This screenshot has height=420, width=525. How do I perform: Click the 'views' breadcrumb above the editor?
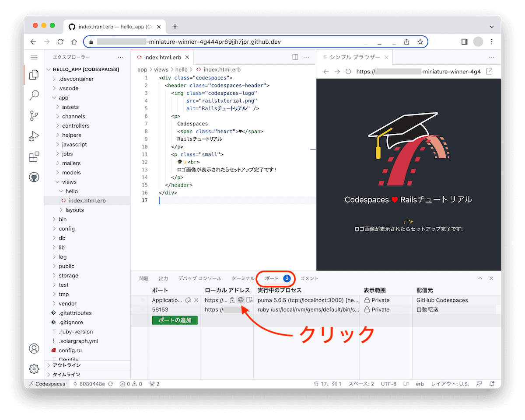tap(161, 69)
